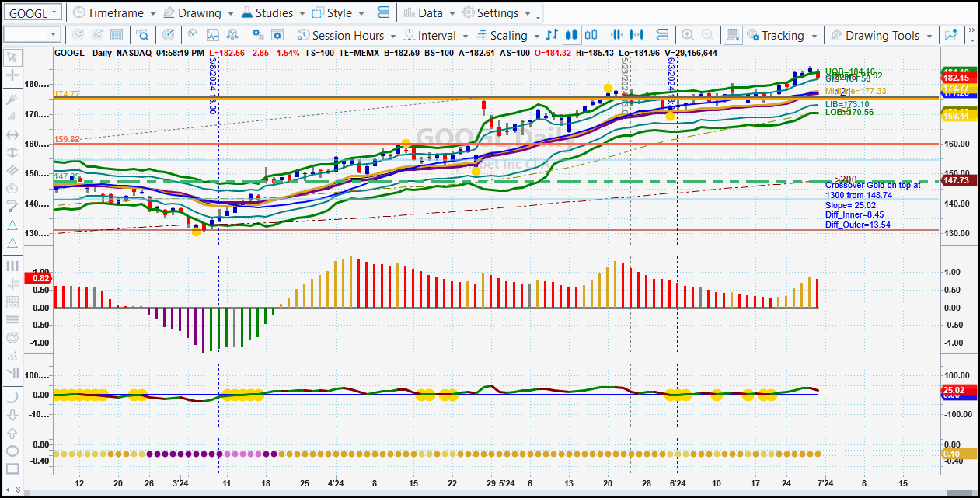Click the ">200" moving average label

tap(846, 179)
